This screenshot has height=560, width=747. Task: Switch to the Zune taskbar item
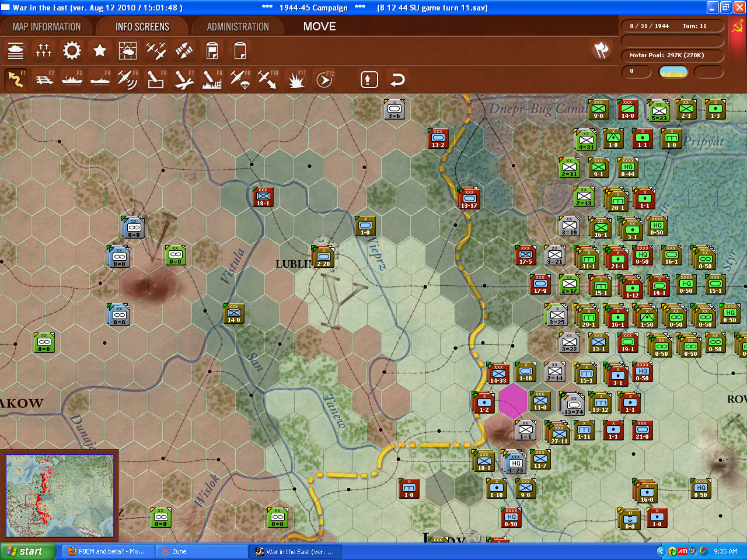202,551
